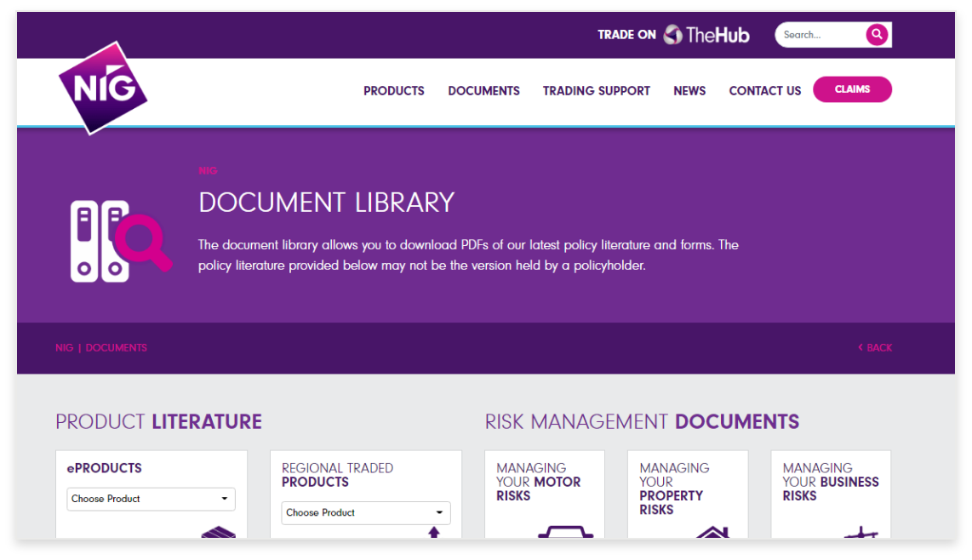The image size is (972, 560).
Task: Click the BACK link in the breadcrumb bar
Action: (x=875, y=347)
